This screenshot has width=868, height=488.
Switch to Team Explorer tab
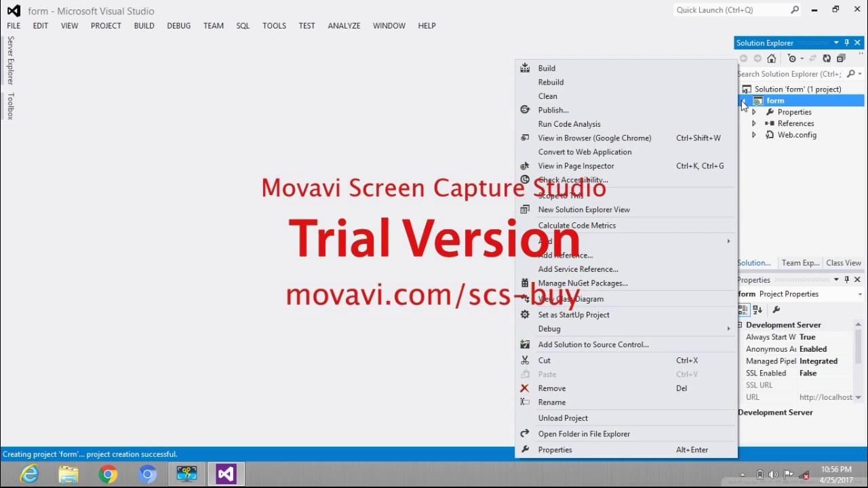(800, 263)
